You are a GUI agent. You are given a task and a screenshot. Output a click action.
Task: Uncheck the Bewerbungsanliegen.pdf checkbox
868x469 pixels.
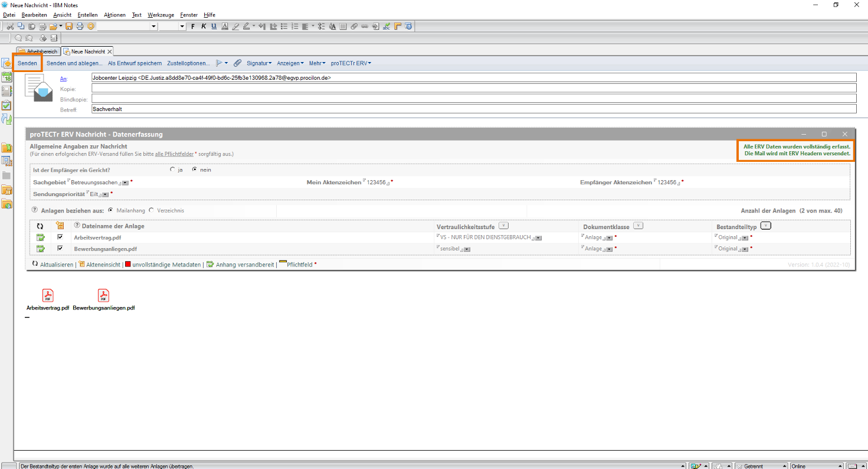point(60,249)
